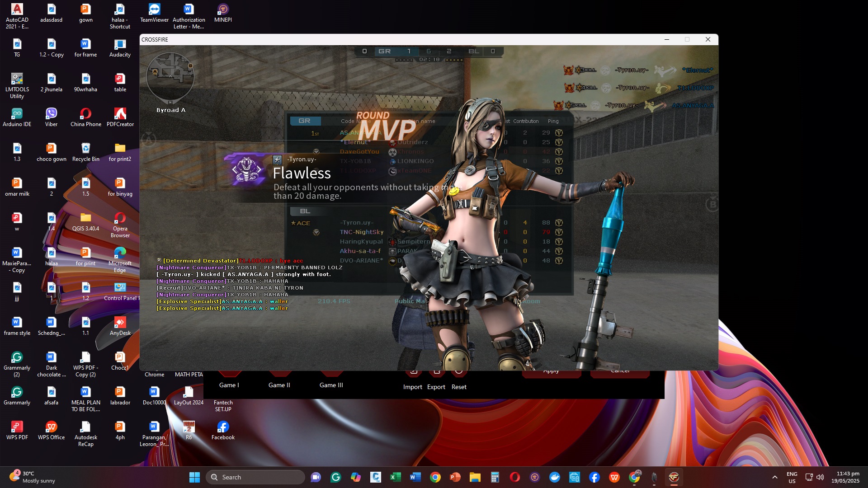Open the Opera Browser desktop shortcut
The image size is (868, 488).
[120, 225]
